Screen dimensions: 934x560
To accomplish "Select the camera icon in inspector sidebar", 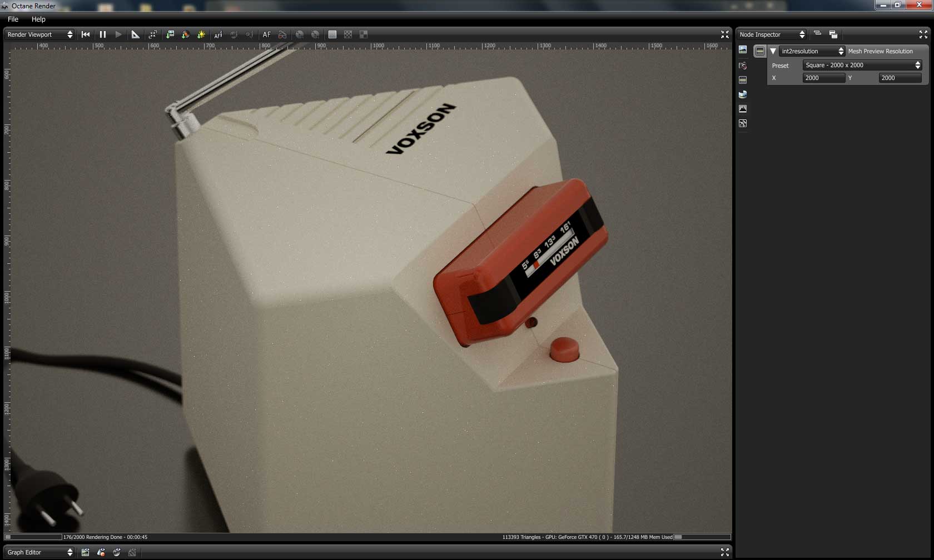I will click(x=743, y=66).
